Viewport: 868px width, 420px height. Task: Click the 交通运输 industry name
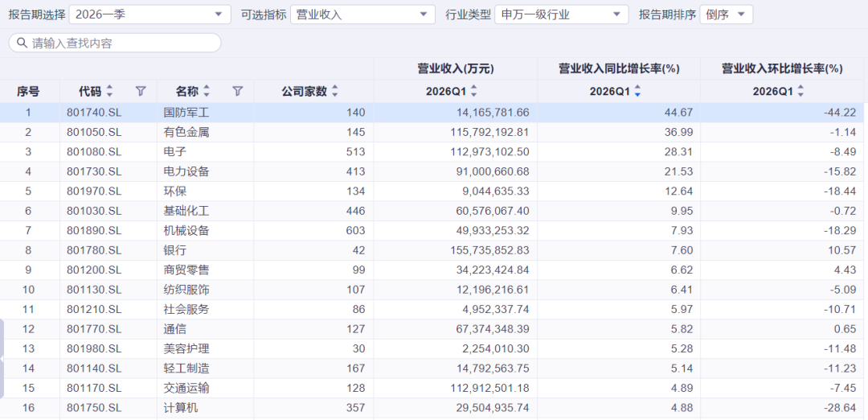(186, 389)
